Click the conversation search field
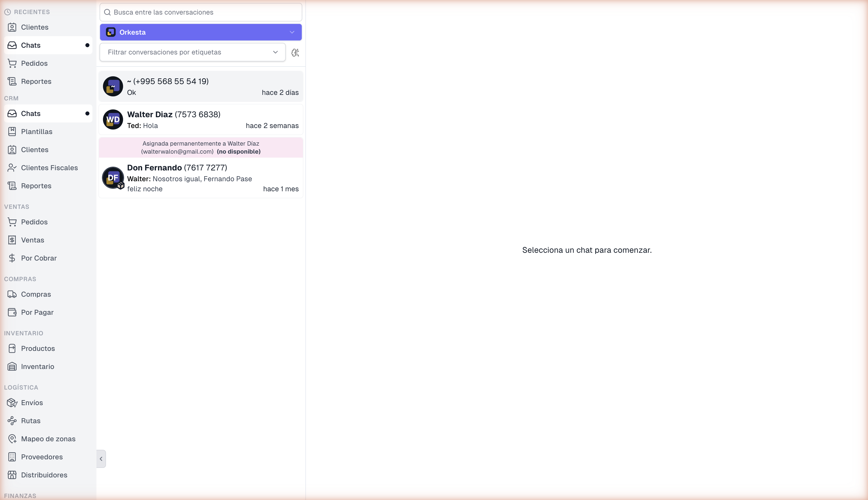Screen dimensions: 868x500 point(201,12)
